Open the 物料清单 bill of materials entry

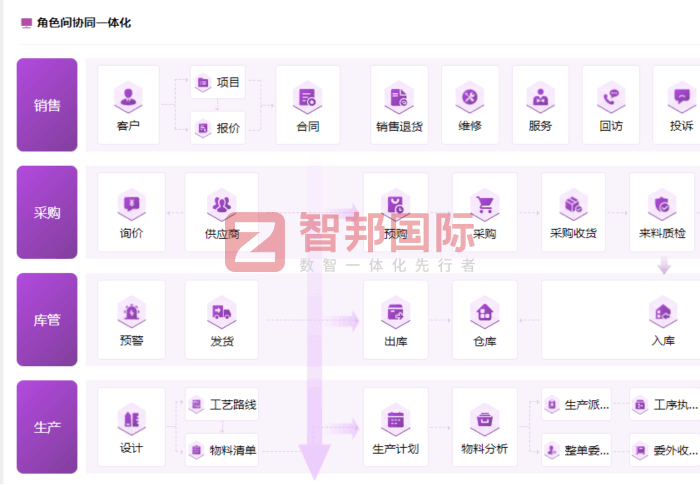click(x=222, y=450)
